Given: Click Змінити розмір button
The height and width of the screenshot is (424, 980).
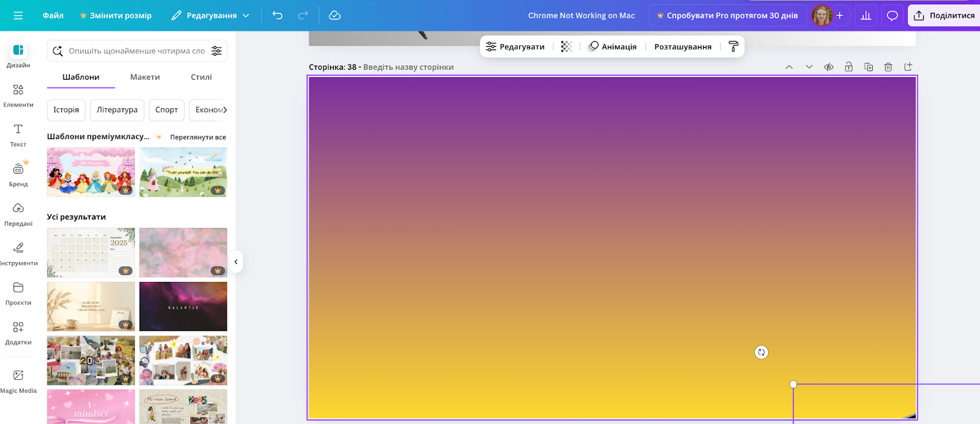Looking at the screenshot, I should point(116,15).
